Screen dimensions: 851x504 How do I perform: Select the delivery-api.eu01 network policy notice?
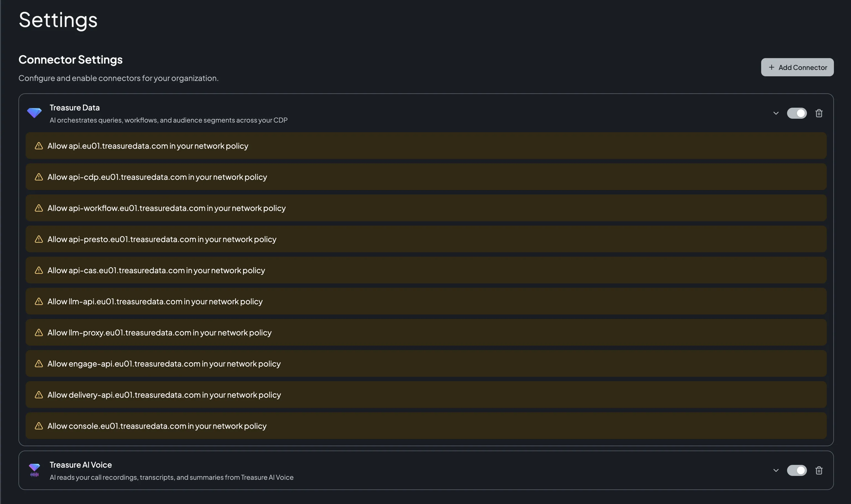click(x=426, y=395)
